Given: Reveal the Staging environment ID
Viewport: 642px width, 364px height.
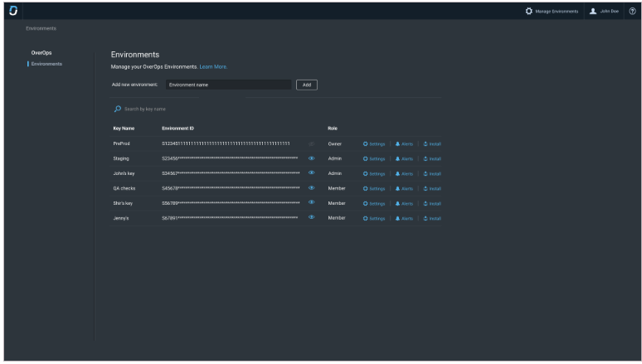Looking at the screenshot, I should [x=311, y=158].
